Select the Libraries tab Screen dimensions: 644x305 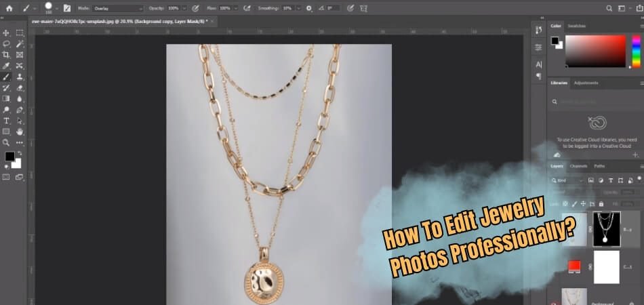[x=559, y=83]
